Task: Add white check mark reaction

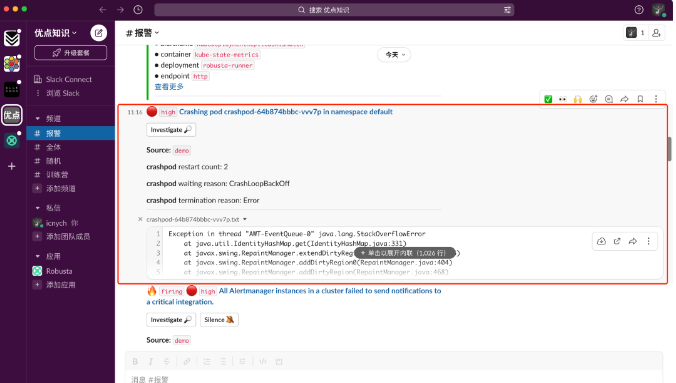Action: pyautogui.click(x=548, y=99)
